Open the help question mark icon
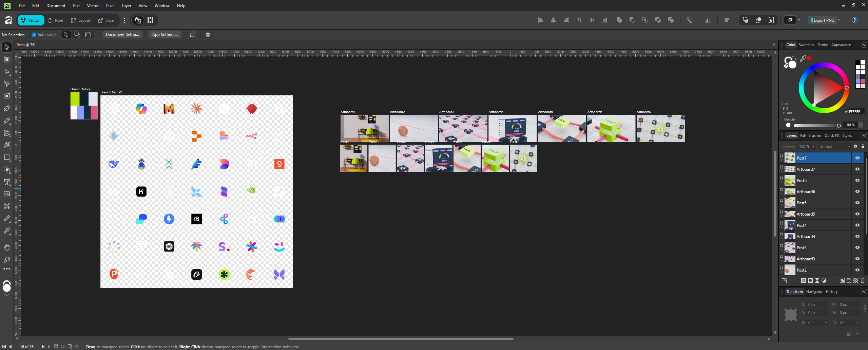Screen dimensions: 868x350 [854, 20]
